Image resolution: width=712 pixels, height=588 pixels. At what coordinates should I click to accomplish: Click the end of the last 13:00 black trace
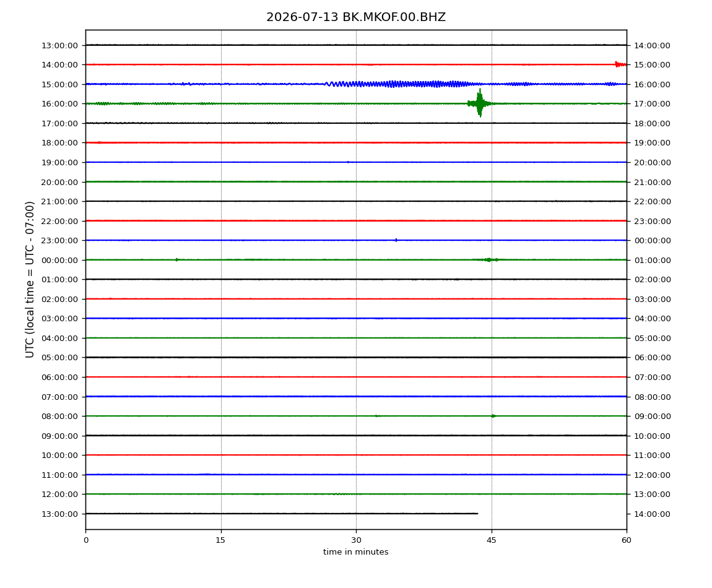477,514
